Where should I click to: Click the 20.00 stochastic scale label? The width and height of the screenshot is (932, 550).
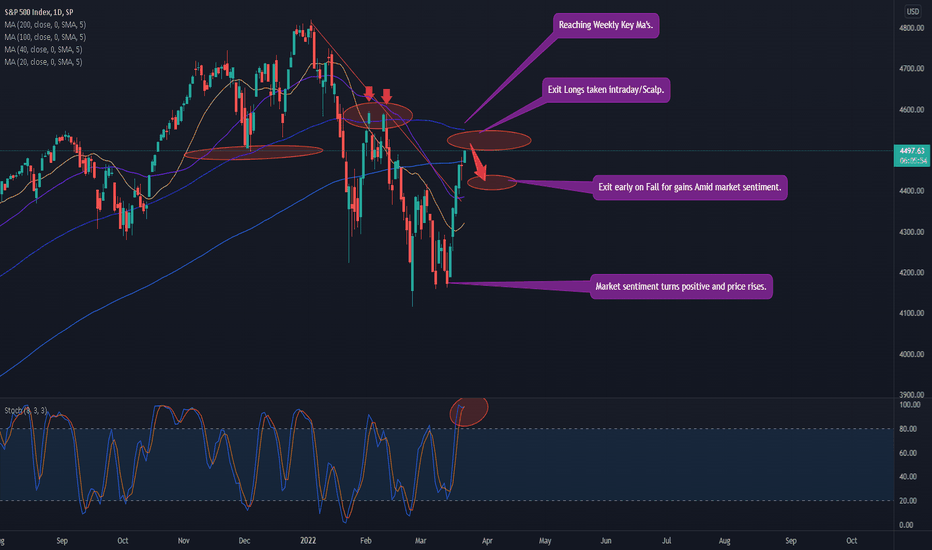[x=907, y=501]
